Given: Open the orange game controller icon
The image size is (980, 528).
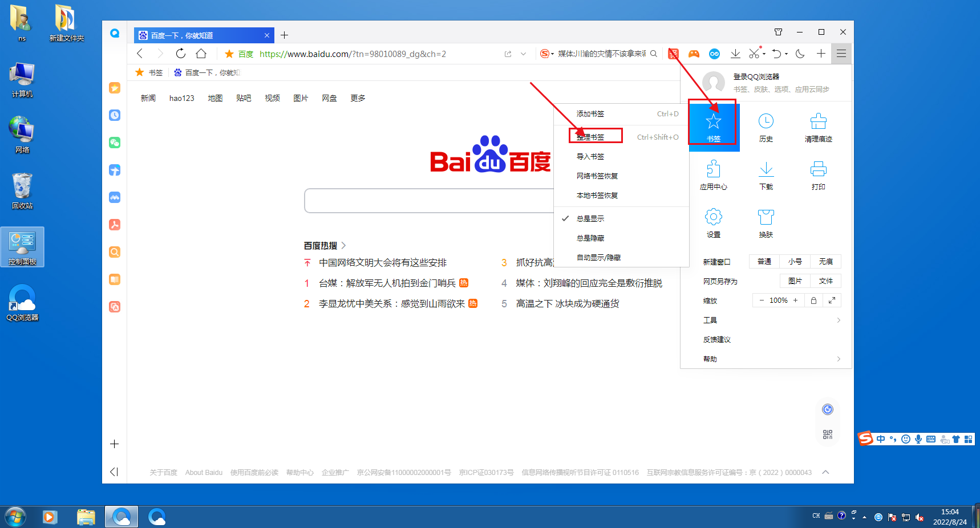Looking at the screenshot, I should point(694,54).
